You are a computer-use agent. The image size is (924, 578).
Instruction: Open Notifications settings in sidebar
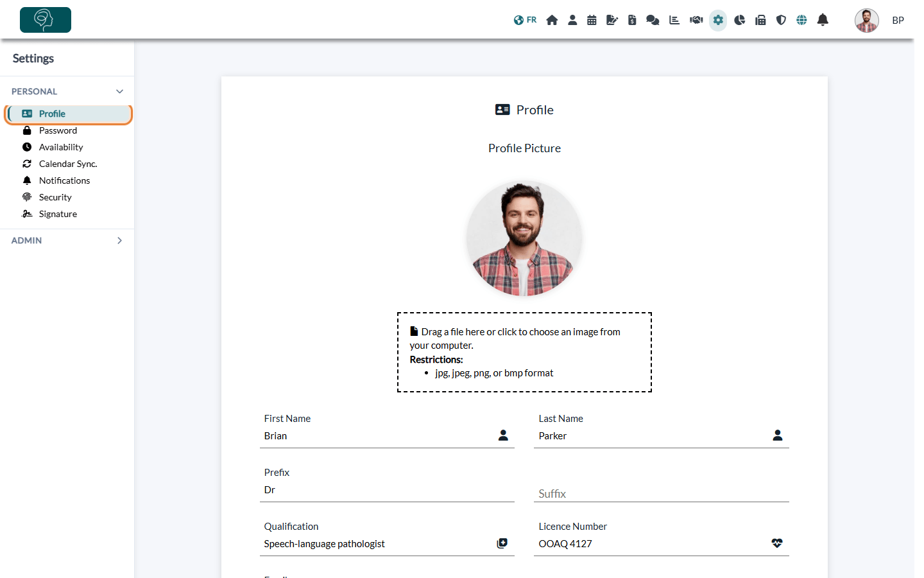64,180
